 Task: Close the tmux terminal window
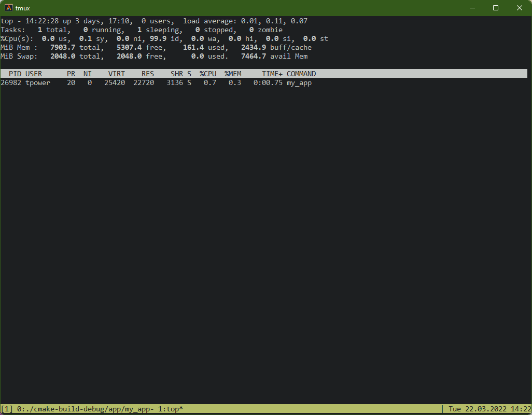click(x=520, y=8)
